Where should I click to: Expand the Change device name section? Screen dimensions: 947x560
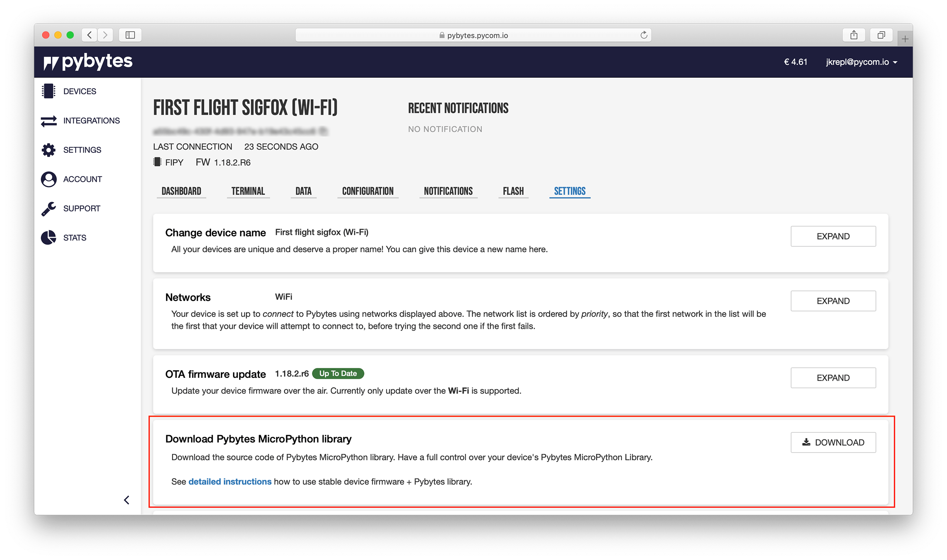[x=833, y=236]
